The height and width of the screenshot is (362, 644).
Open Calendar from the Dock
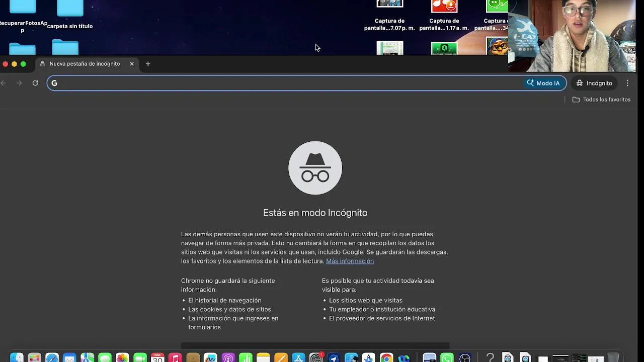[157, 358]
